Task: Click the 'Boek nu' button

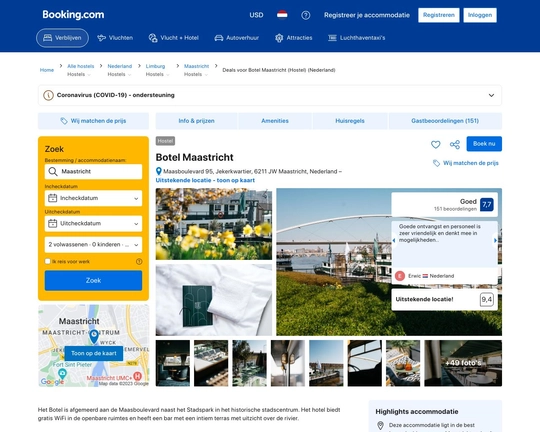Action: [484, 144]
